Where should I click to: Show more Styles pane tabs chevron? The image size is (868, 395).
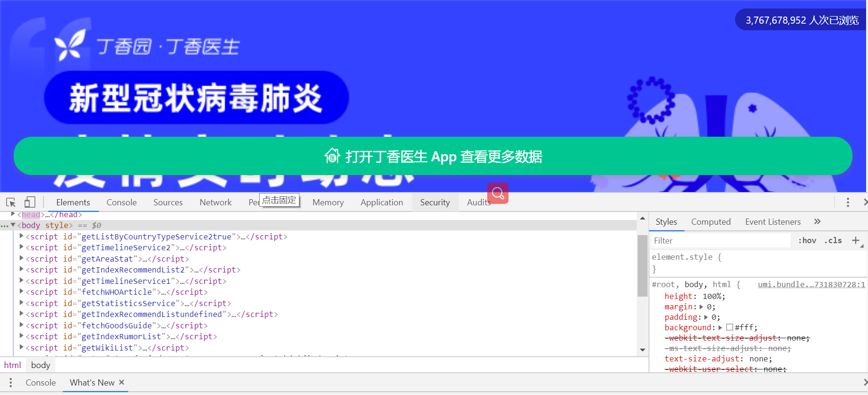point(817,221)
